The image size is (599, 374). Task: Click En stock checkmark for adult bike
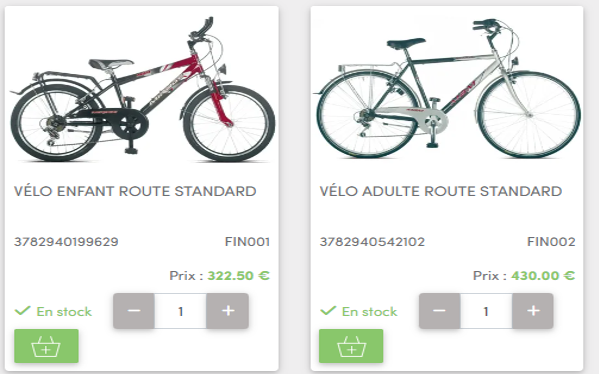click(328, 311)
